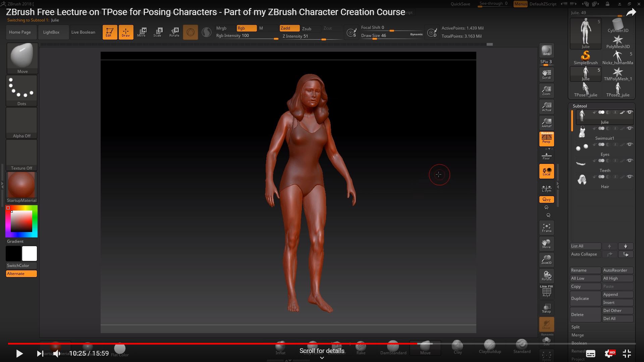Image resolution: width=644 pixels, height=362 pixels.
Task: Click the right shelf Move view icon
Action: point(546,244)
